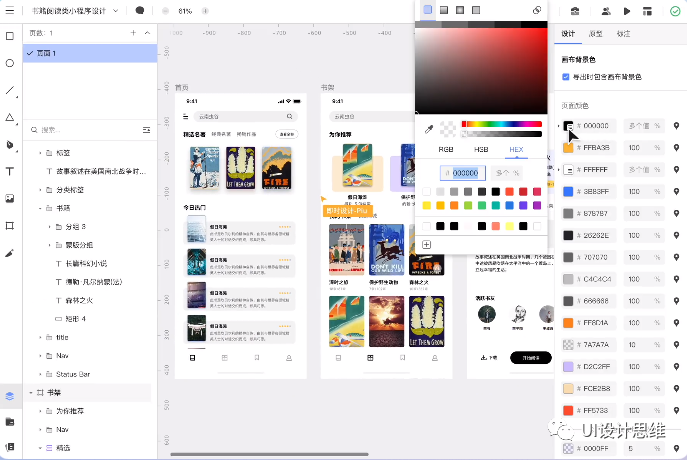Select the title layer group
Screen dimensions: 687x460
[62, 337]
